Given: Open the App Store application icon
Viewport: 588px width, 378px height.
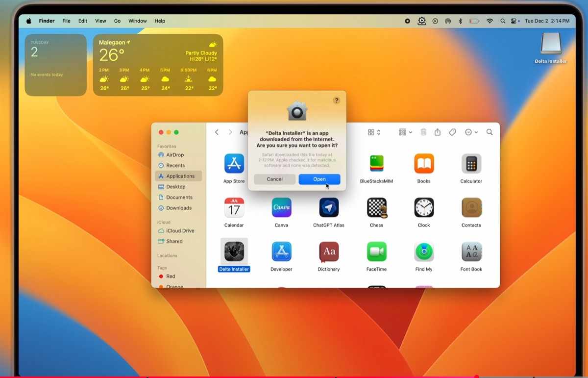Looking at the screenshot, I should (234, 164).
